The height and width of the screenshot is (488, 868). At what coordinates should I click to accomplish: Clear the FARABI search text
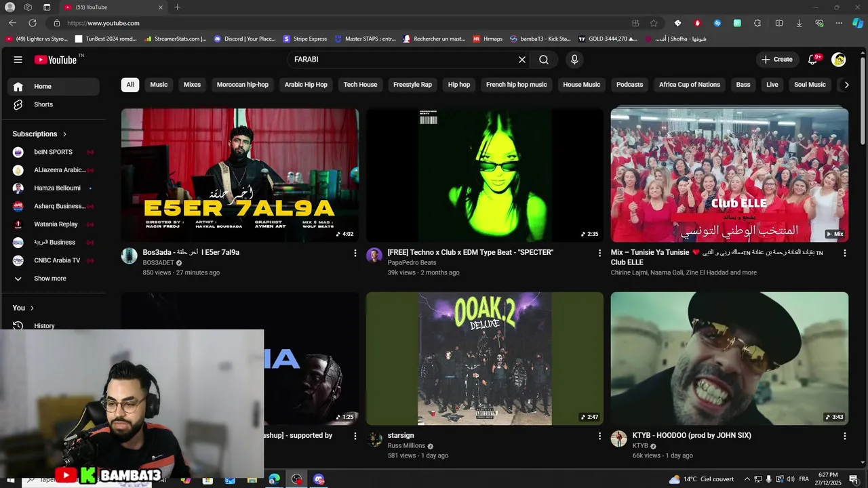pyautogui.click(x=522, y=60)
